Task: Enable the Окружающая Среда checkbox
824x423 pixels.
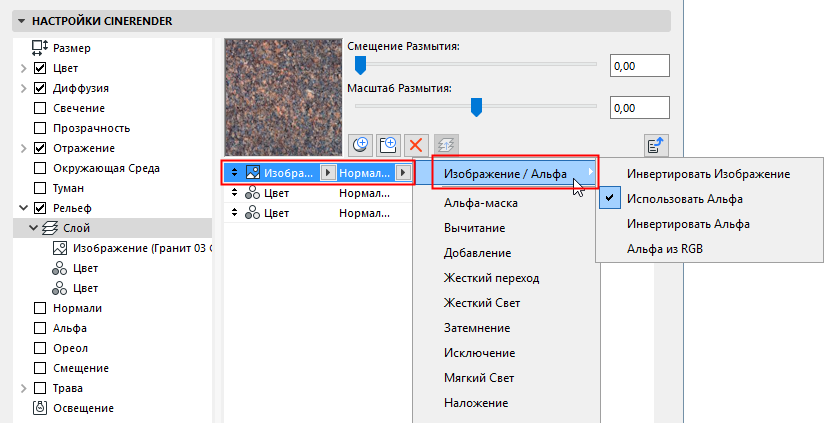Action: [40, 168]
